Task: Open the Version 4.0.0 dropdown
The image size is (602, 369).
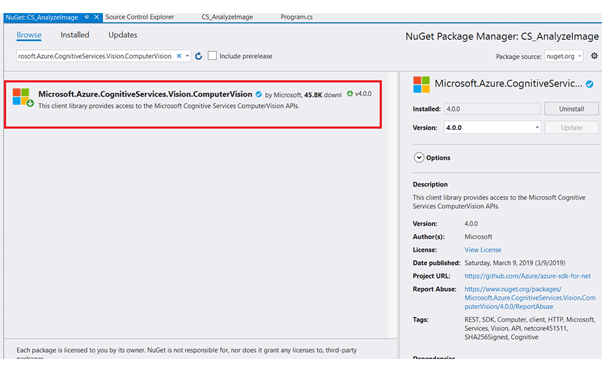Action: pos(537,127)
